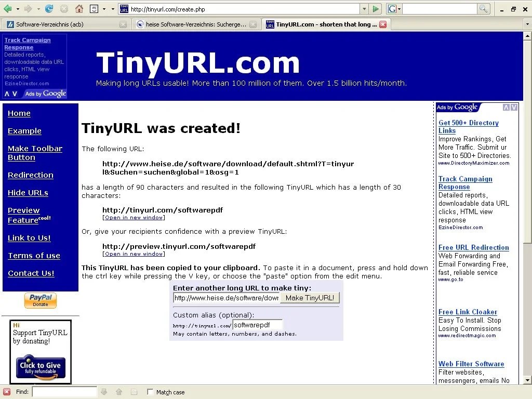532x399 pixels.
Task: Click the TinyURL favicon in address bar
Action: (x=124, y=9)
